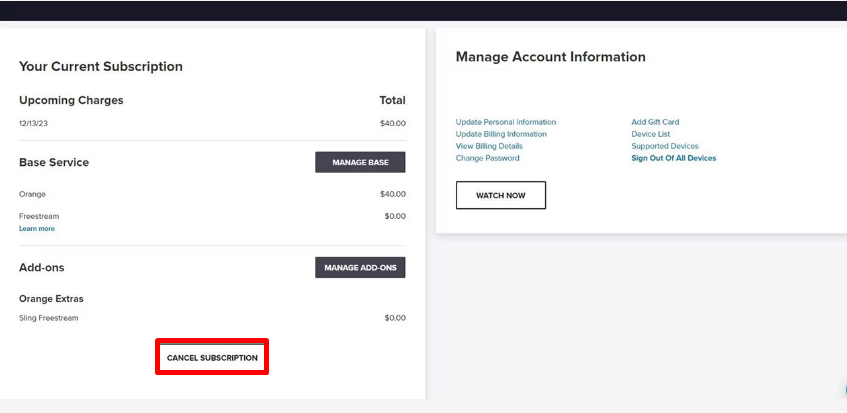Open Manage Base service options
847x413 pixels.
pyautogui.click(x=360, y=162)
